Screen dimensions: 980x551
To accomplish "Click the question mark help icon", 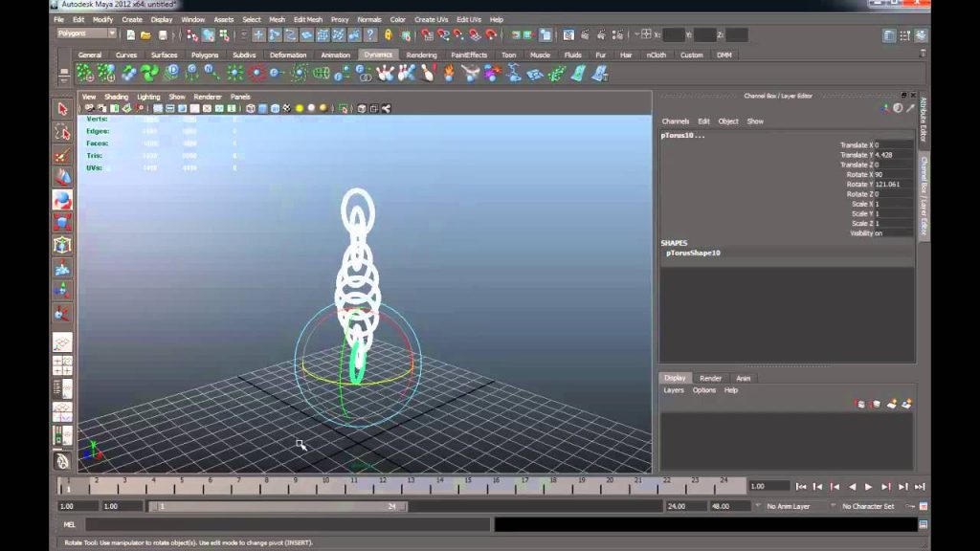I will pyautogui.click(x=370, y=35).
